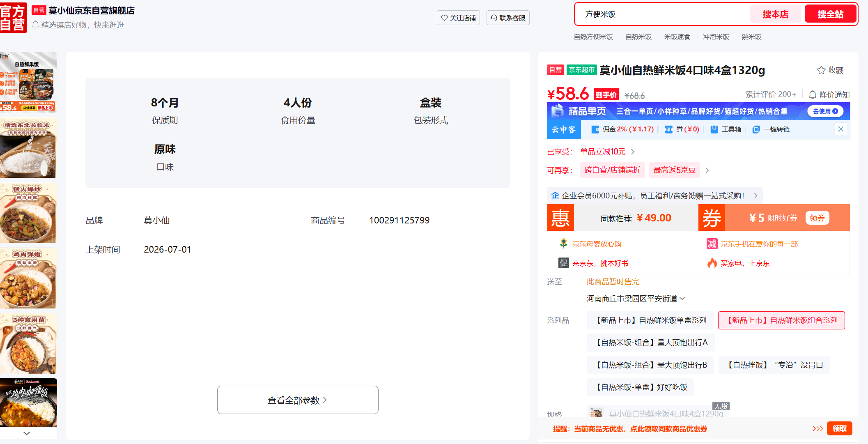Click the 惠 badge icon

(560, 218)
